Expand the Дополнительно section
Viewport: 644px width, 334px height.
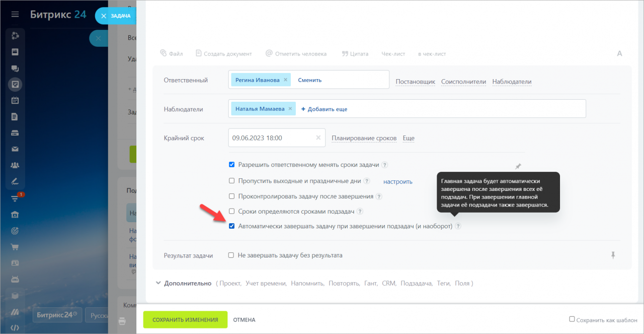[x=183, y=283]
